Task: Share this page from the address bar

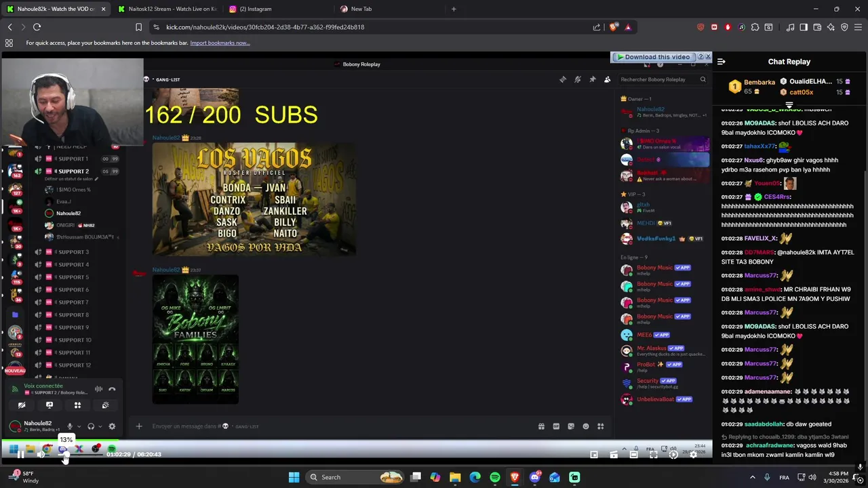Action: pyautogui.click(x=597, y=27)
